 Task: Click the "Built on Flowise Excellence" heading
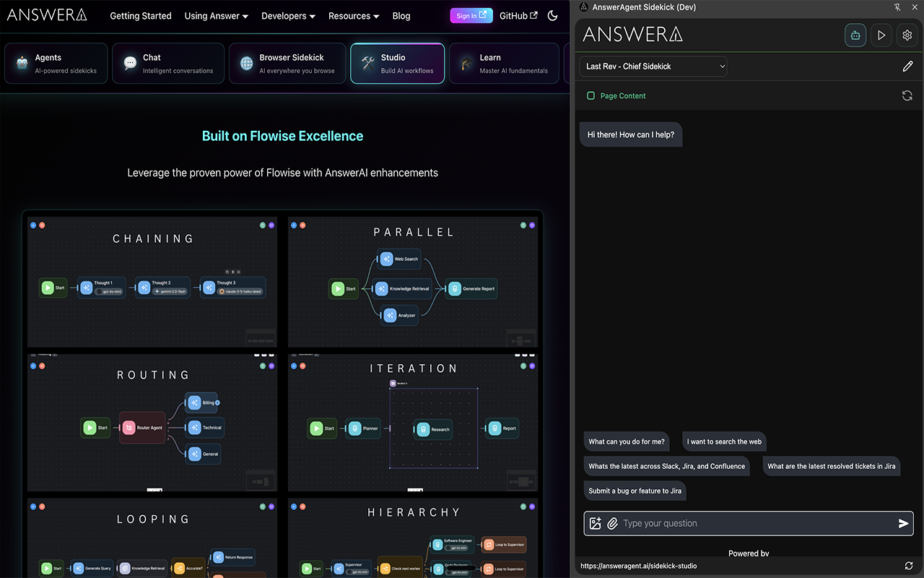(283, 136)
